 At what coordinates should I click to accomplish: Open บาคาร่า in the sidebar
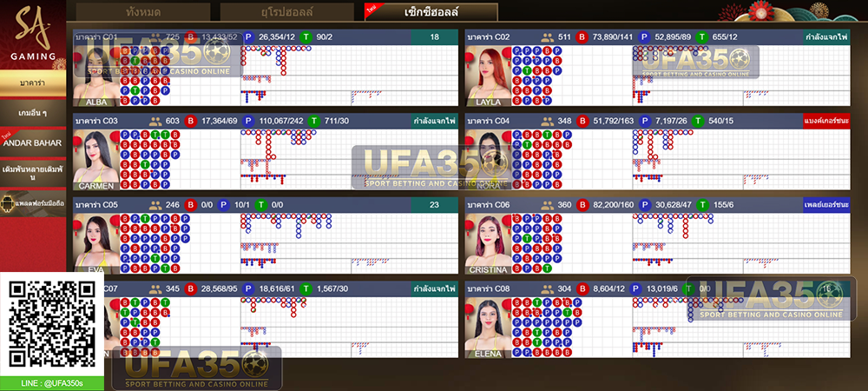click(33, 83)
